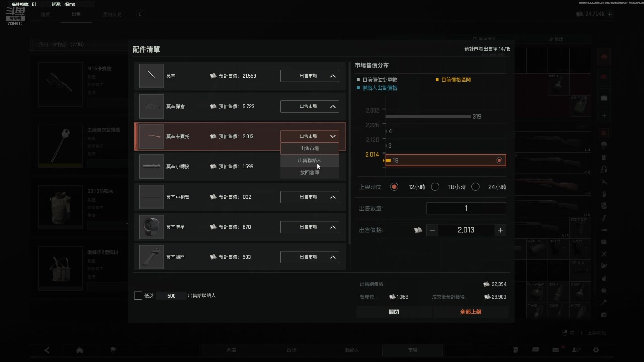This screenshot has width=644, height=362.
Task: Select the highlighted 2,014 price tier radio
Action: [499, 160]
